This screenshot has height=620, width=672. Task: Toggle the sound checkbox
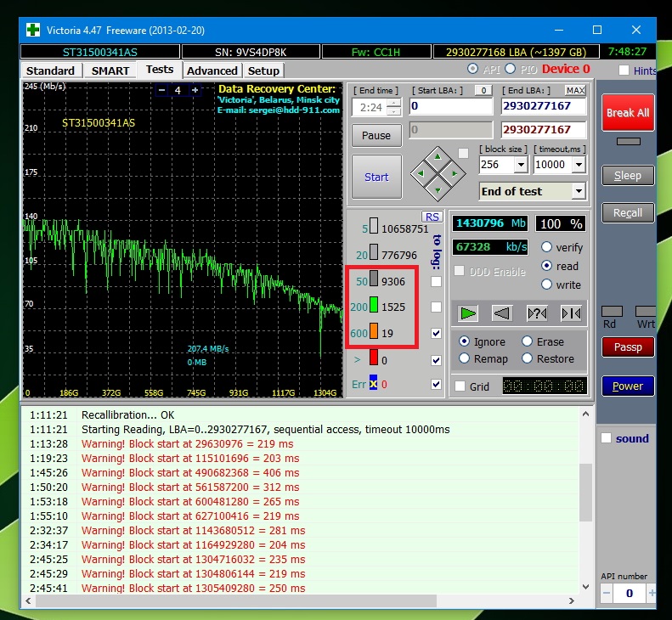click(x=606, y=438)
